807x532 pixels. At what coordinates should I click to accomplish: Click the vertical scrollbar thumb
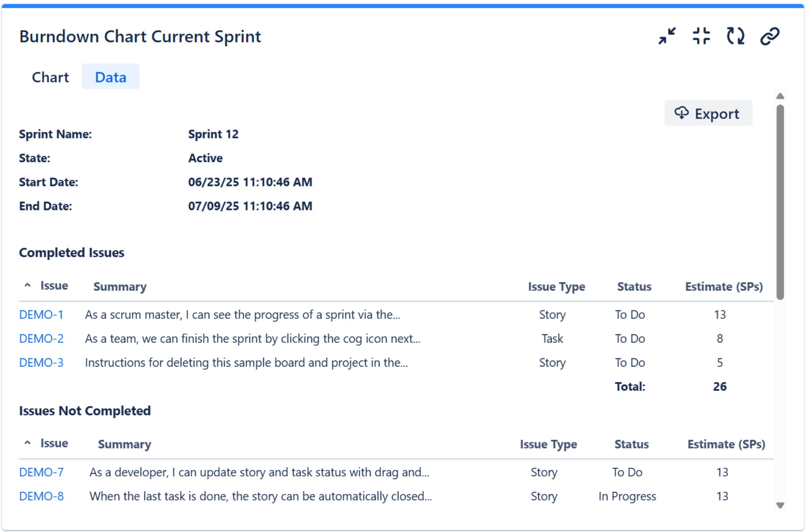(780, 201)
